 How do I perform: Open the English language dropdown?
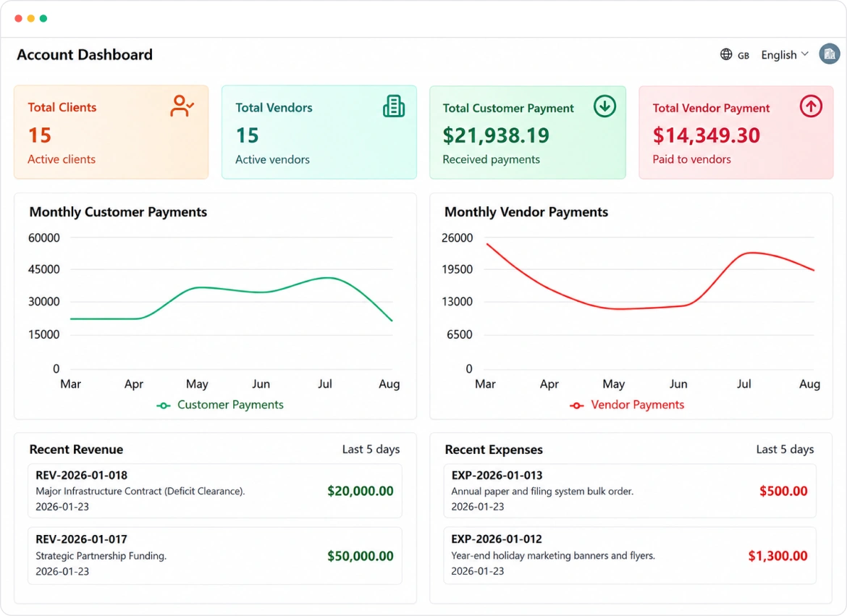[784, 55]
